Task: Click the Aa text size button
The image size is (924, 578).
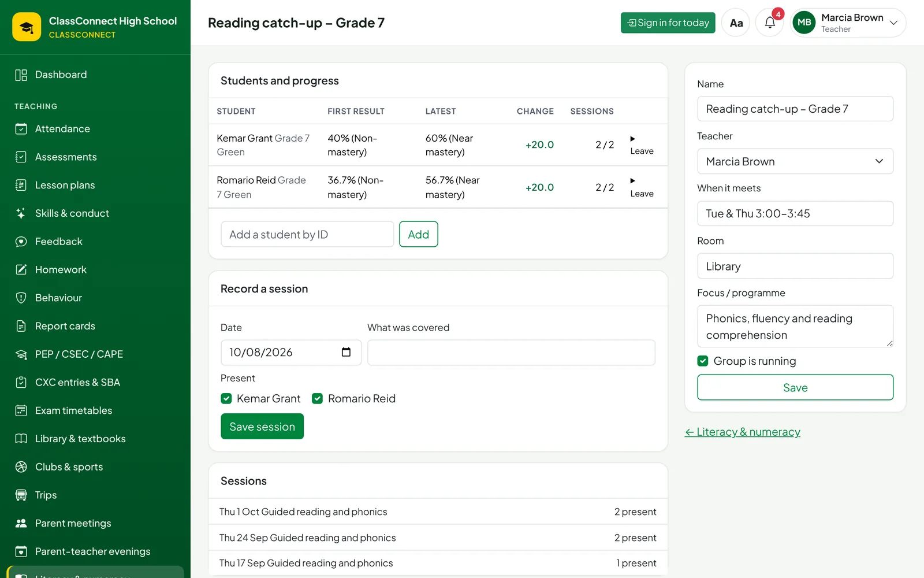Action: point(736,23)
